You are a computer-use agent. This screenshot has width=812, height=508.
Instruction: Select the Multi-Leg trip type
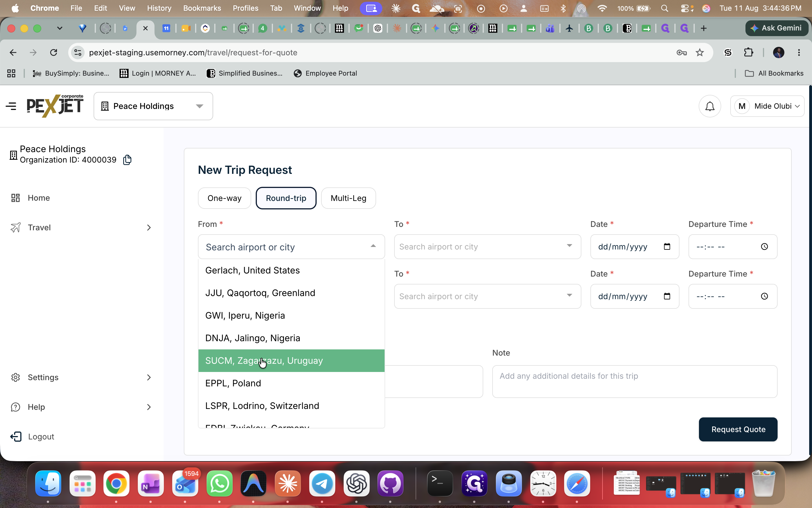348,198
